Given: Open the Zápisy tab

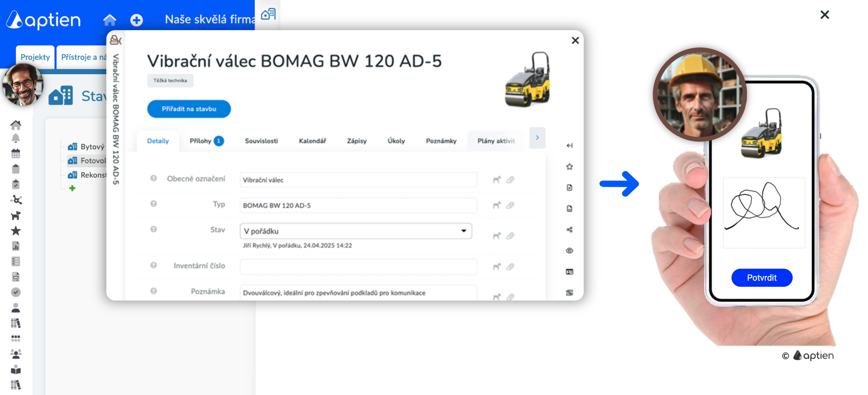Looking at the screenshot, I should click(x=357, y=141).
